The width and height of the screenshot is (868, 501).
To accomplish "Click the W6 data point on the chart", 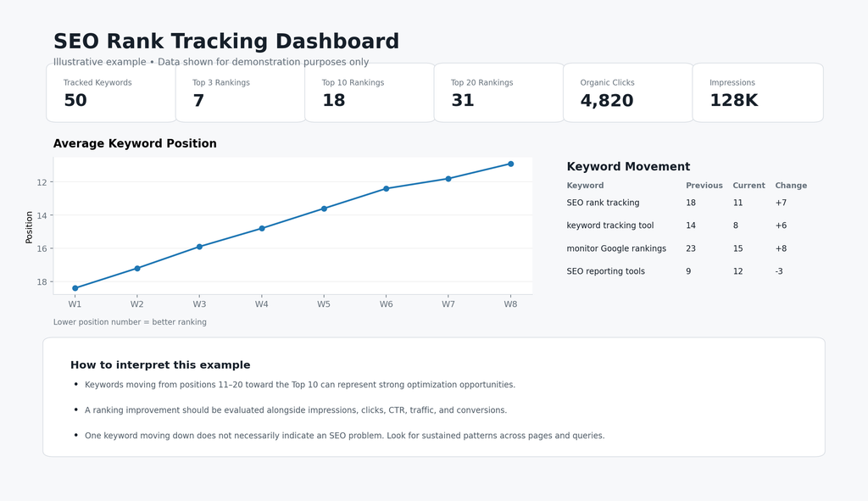I will pyautogui.click(x=387, y=189).
